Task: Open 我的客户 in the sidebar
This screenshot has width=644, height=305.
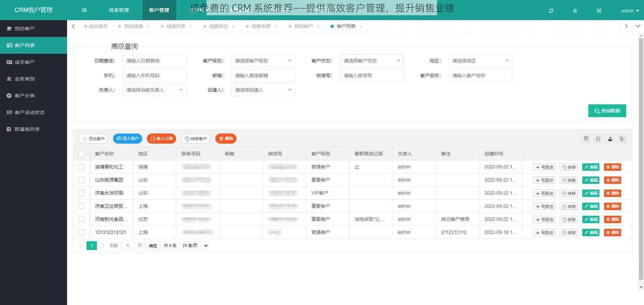Action: (34, 29)
